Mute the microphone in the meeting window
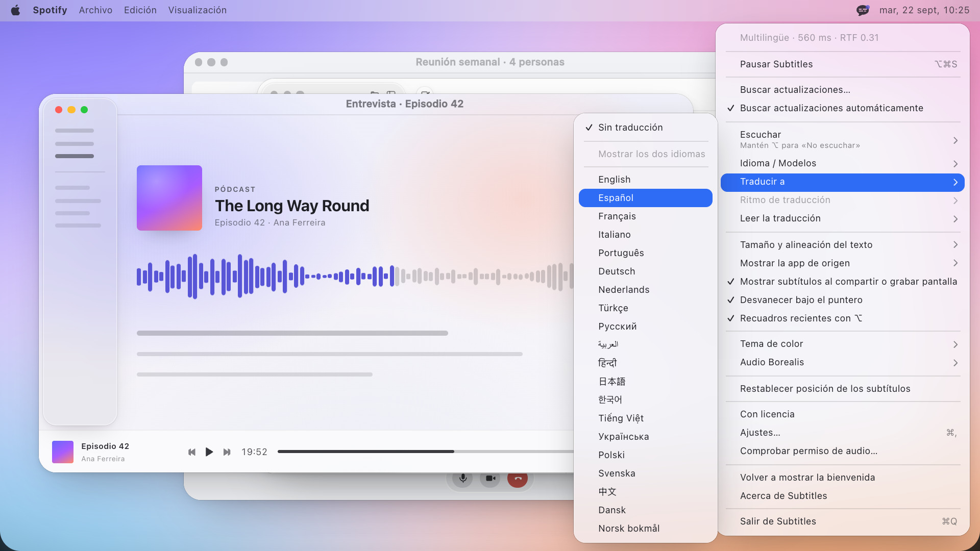 pos(462,479)
